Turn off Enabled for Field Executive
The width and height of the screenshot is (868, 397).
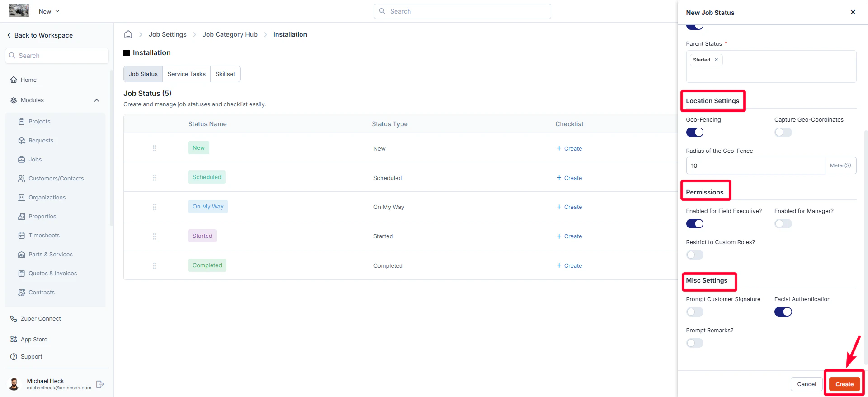click(x=695, y=224)
